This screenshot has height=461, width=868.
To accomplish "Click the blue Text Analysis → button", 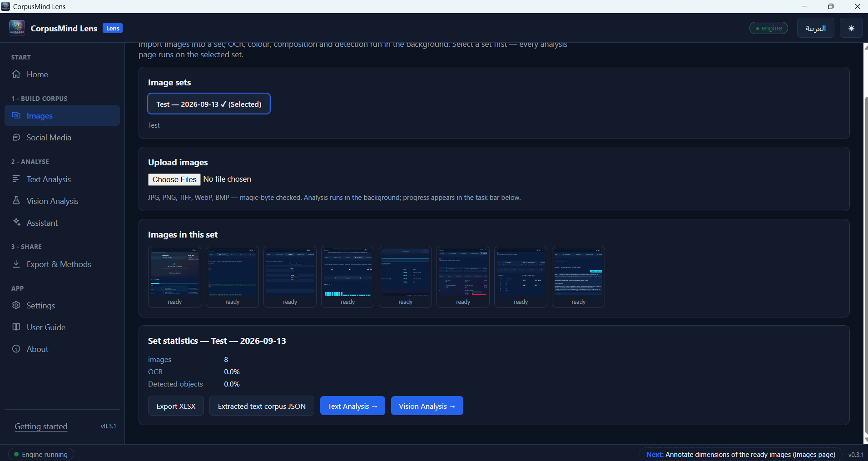I will (x=352, y=406).
